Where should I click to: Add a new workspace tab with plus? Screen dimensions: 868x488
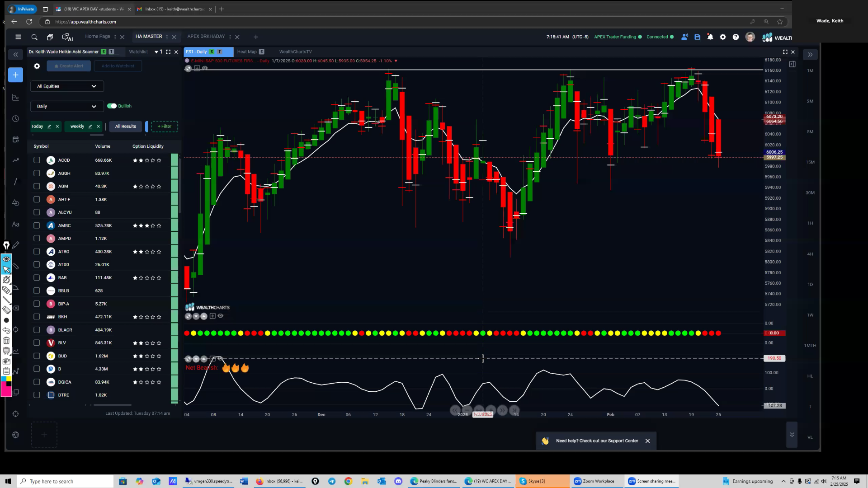[256, 37]
